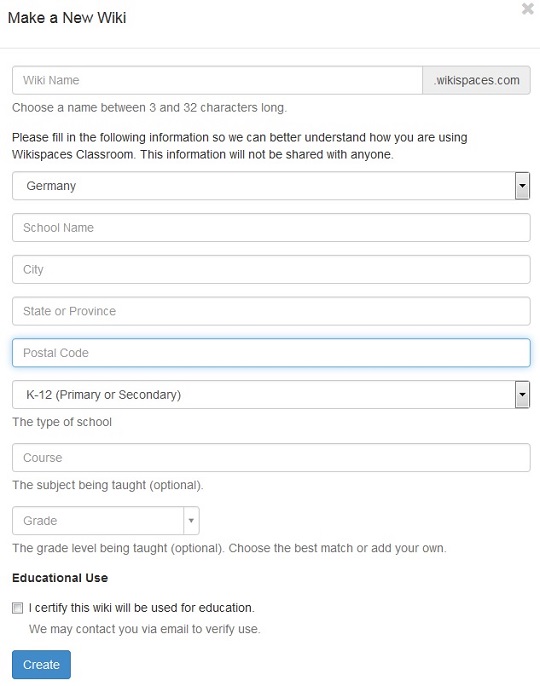The height and width of the screenshot is (686, 540).
Task: Submit the form with Create button
Action: click(41, 665)
